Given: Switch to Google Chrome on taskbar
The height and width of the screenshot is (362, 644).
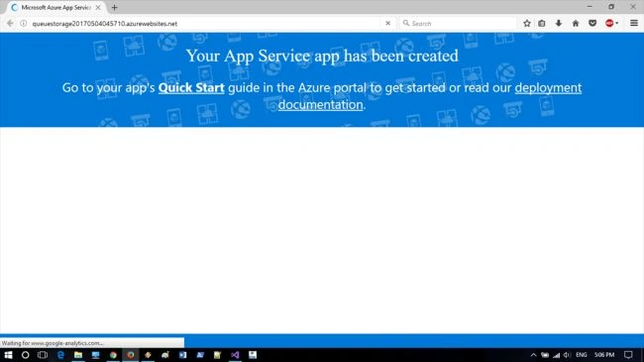Looking at the screenshot, I should pos(113,355).
